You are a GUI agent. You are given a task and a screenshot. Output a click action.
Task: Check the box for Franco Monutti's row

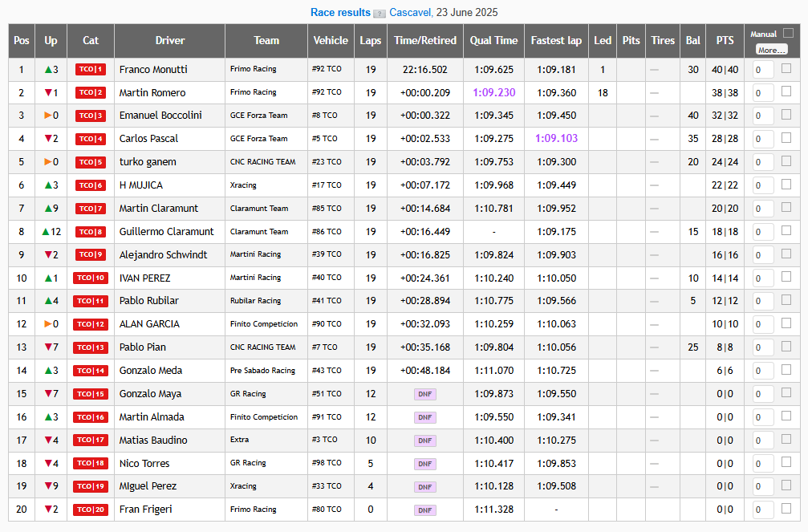[786, 69]
